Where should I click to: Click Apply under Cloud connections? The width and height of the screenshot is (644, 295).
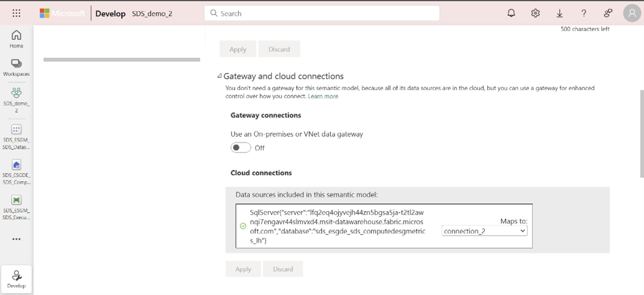(x=243, y=269)
